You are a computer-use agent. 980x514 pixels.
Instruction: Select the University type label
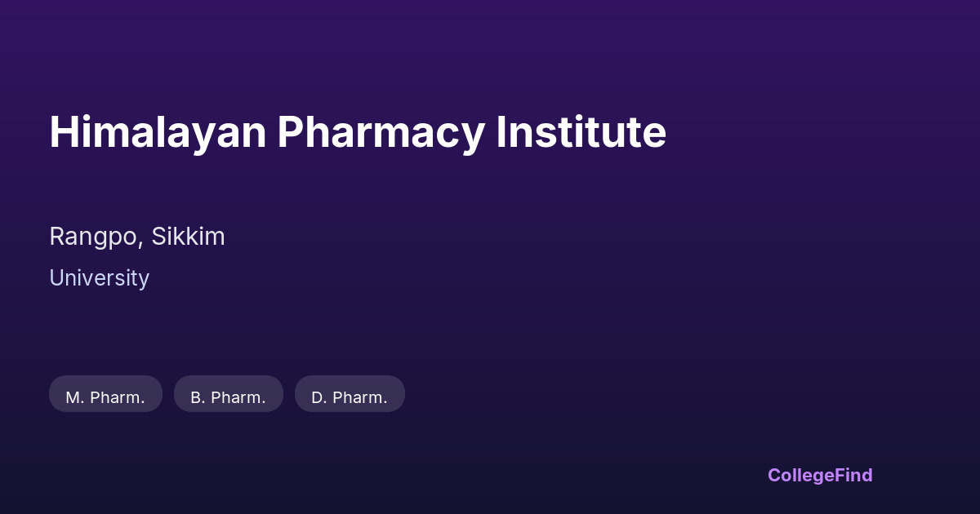pyautogui.click(x=99, y=278)
